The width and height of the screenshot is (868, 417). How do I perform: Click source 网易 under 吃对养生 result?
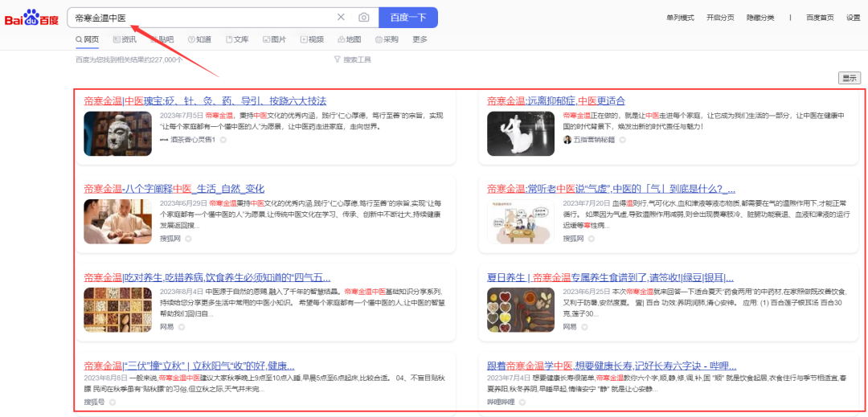pyautogui.click(x=167, y=327)
